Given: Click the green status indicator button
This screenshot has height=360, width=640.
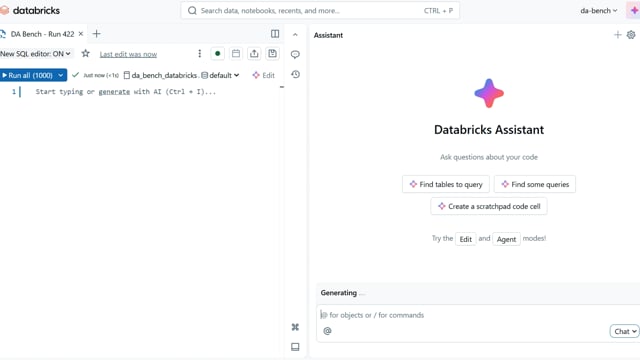Looking at the screenshot, I should (x=218, y=53).
